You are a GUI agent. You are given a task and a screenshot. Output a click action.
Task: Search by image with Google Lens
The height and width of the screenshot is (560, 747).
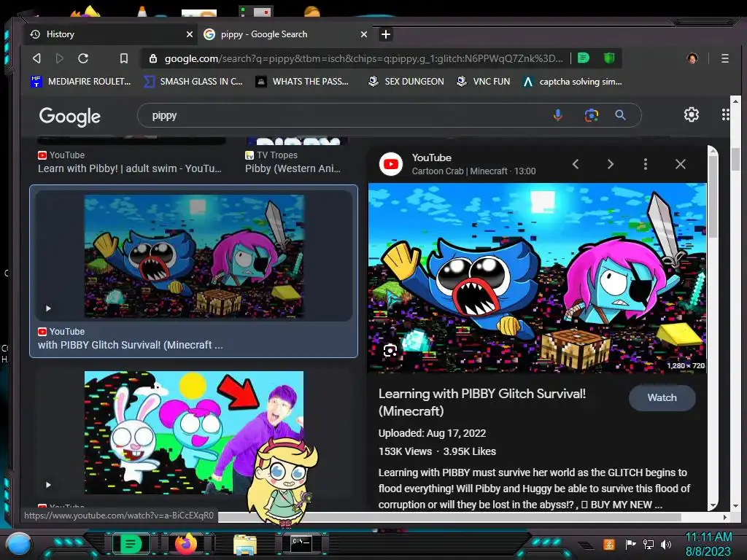(x=591, y=115)
